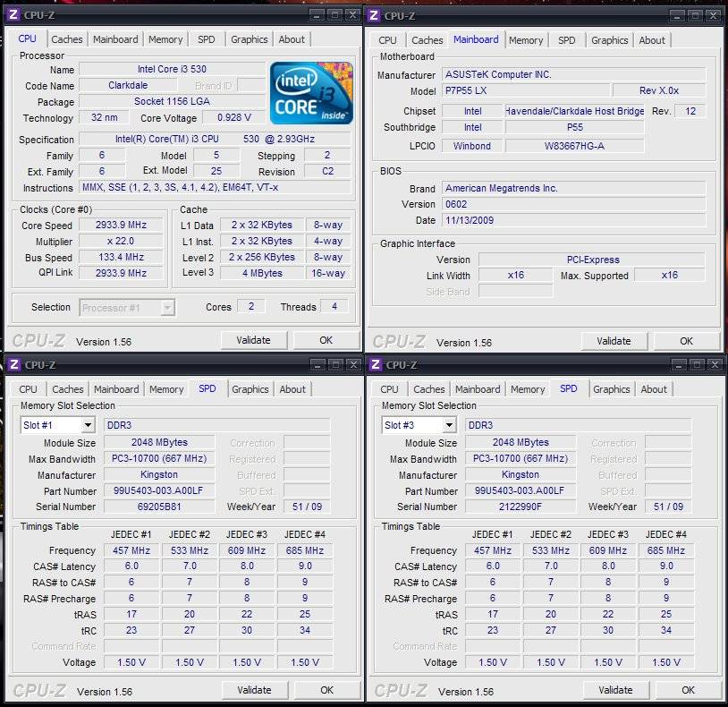Open the Graphics tab in the Mainboard window

click(x=609, y=40)
